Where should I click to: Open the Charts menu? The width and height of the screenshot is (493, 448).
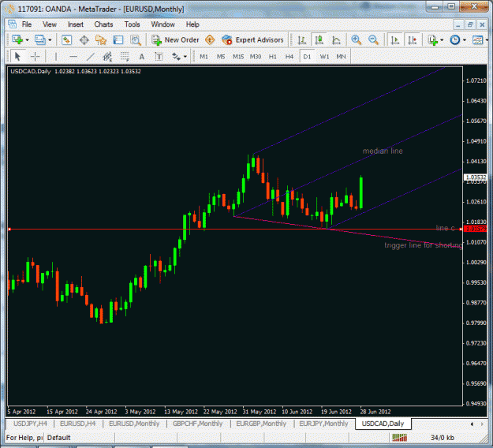[x=103, y=24]
